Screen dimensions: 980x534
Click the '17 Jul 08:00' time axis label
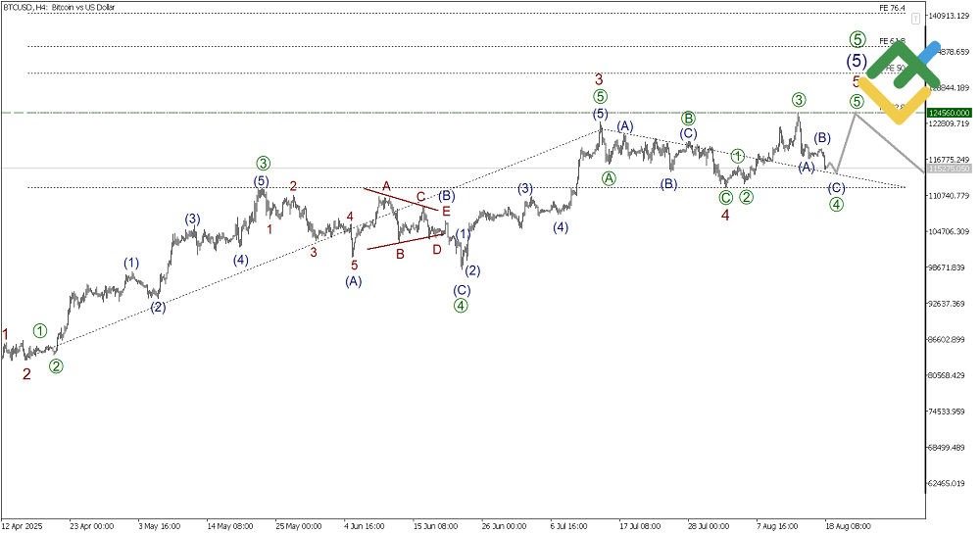coord(639,526)
